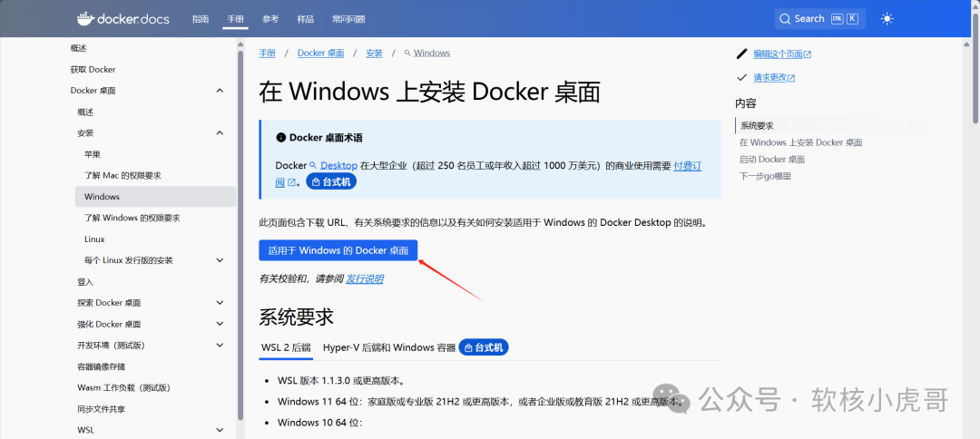This screenshot has width=980, height=439.
Task: Click the 台式机 badge in the notice box
Action: click(x=331, y=181)
